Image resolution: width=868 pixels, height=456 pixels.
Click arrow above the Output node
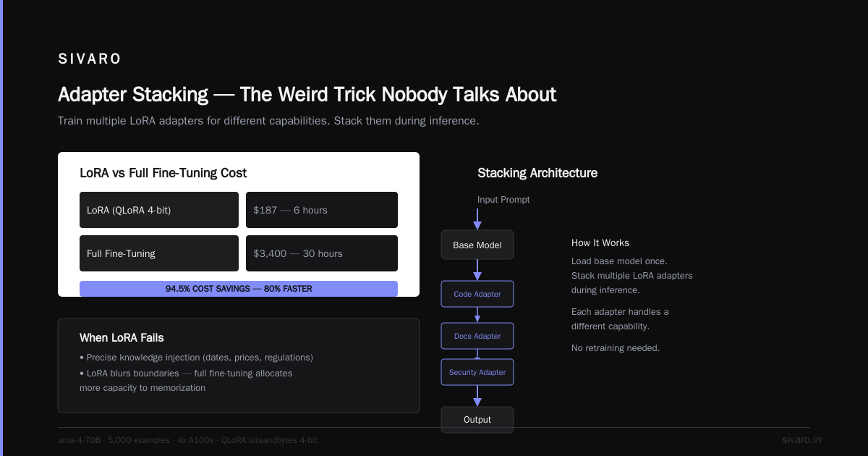coord(477,396)
